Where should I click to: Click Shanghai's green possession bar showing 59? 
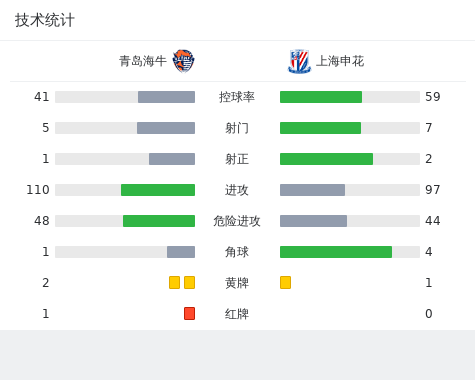pyautogui.click(x=321, y=97)
